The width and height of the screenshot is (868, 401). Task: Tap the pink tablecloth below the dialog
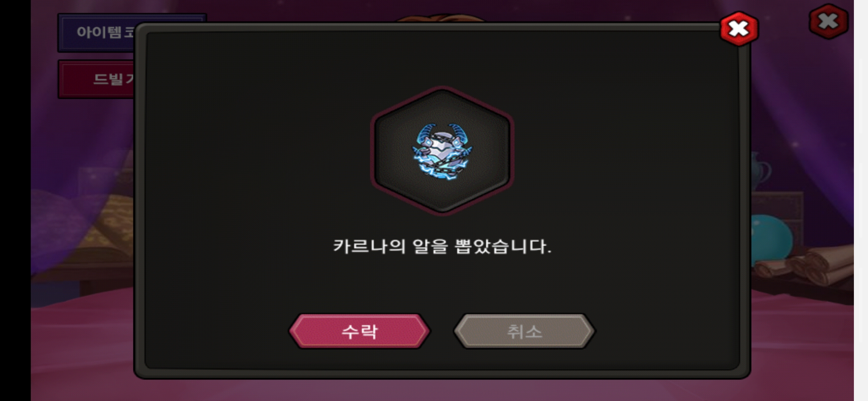[x=441, y=390]
